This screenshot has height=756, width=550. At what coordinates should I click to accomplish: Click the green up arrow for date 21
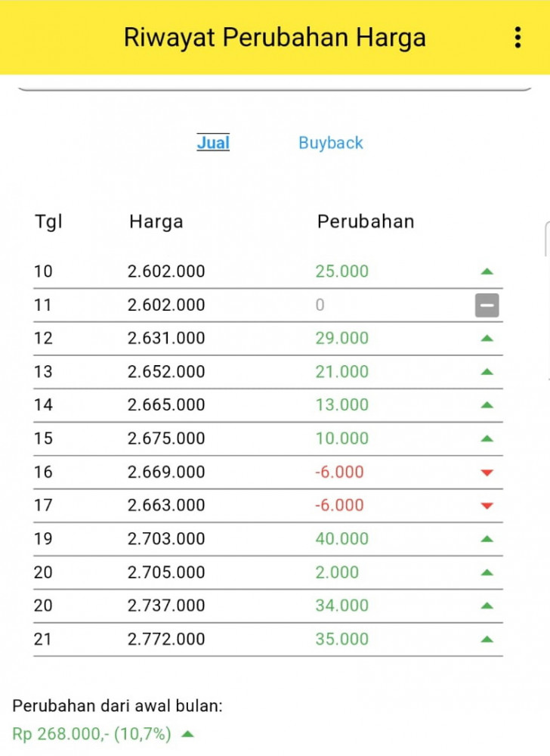(x=487, y=639)
